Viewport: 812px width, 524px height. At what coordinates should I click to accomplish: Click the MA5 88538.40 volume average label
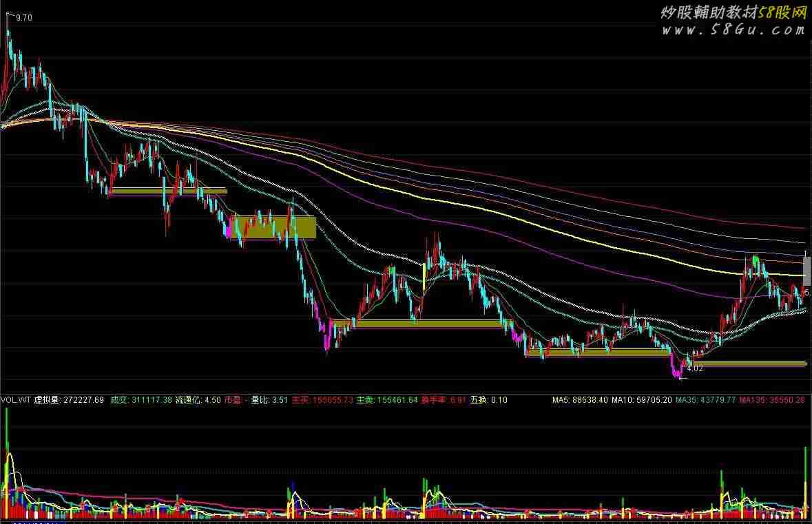(x=580, y=400)
